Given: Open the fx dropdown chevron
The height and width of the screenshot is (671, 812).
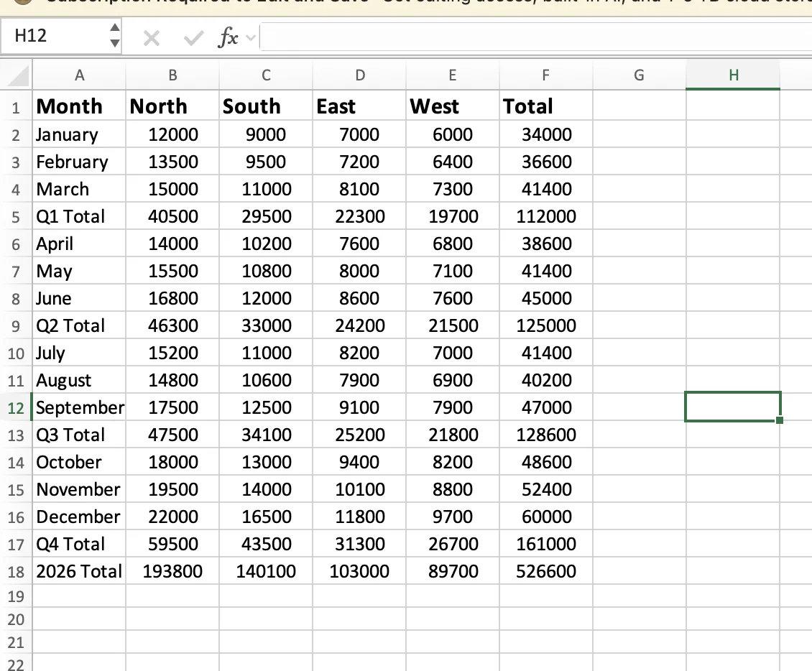Looking at the screenshot, I should pos(251,38).
